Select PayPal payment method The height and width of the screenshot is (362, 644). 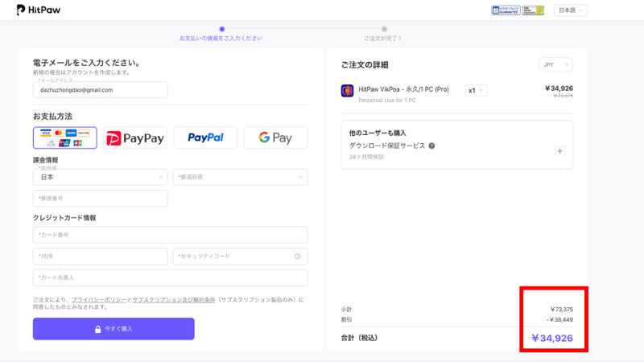point(205,138)
